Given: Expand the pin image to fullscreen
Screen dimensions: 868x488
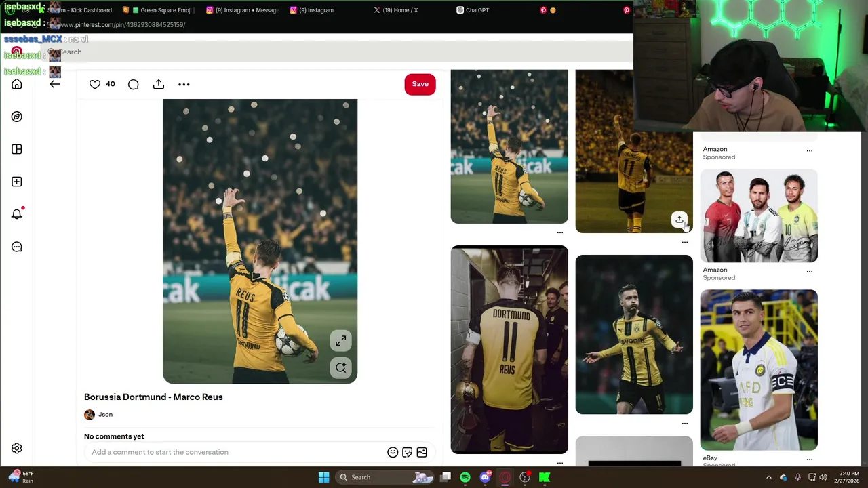Looking at the screenshot, I should coord(340,340).
